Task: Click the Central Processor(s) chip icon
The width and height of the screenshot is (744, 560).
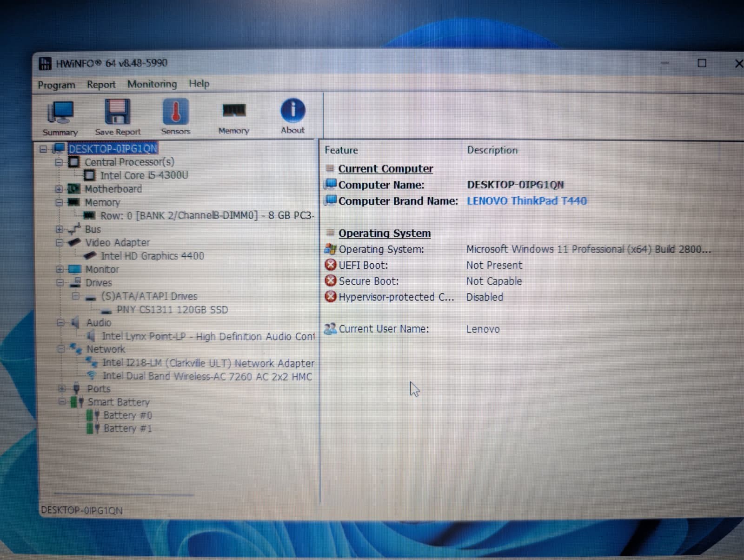Action: [73, 162]
